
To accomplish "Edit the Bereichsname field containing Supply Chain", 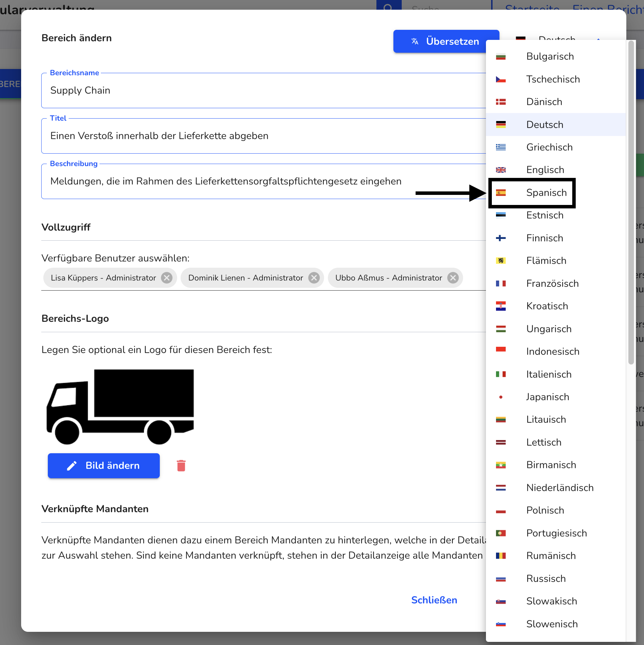I will [x=263, y=91].
